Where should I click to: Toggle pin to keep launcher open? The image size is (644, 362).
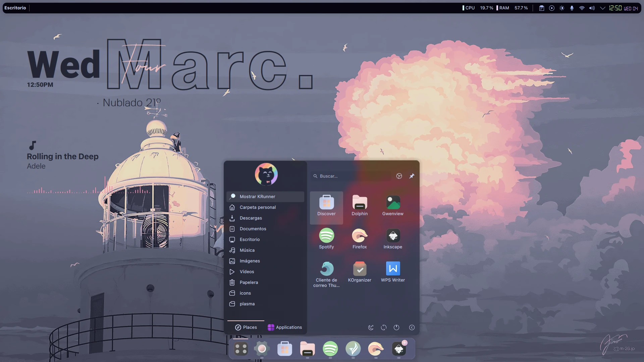click(412, 176)
